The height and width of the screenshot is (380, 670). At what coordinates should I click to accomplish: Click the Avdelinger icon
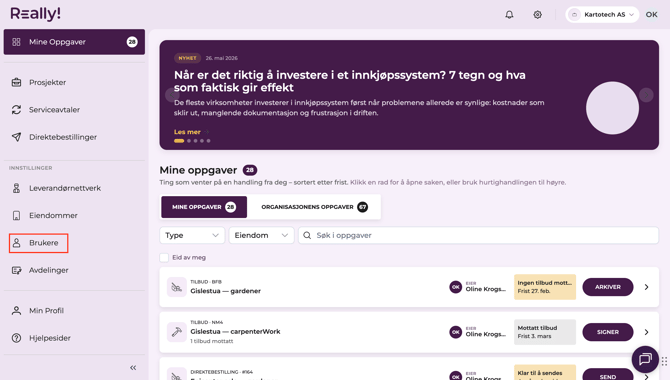click(16, 270)
